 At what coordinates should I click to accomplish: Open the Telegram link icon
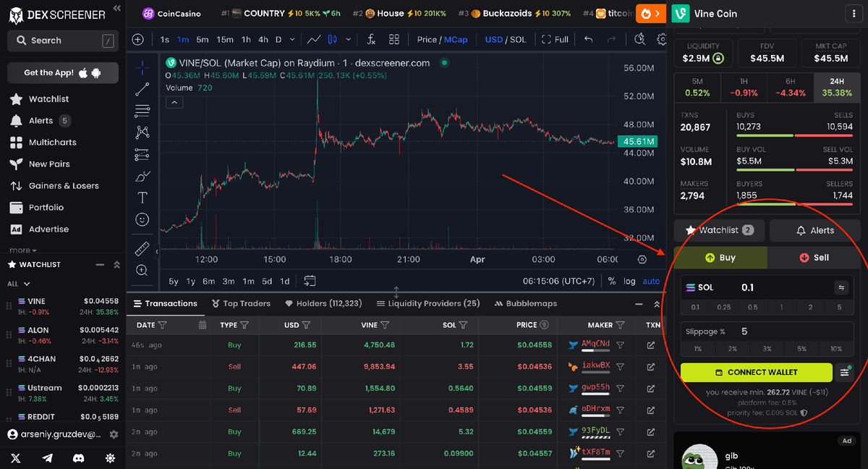(48, 458)
